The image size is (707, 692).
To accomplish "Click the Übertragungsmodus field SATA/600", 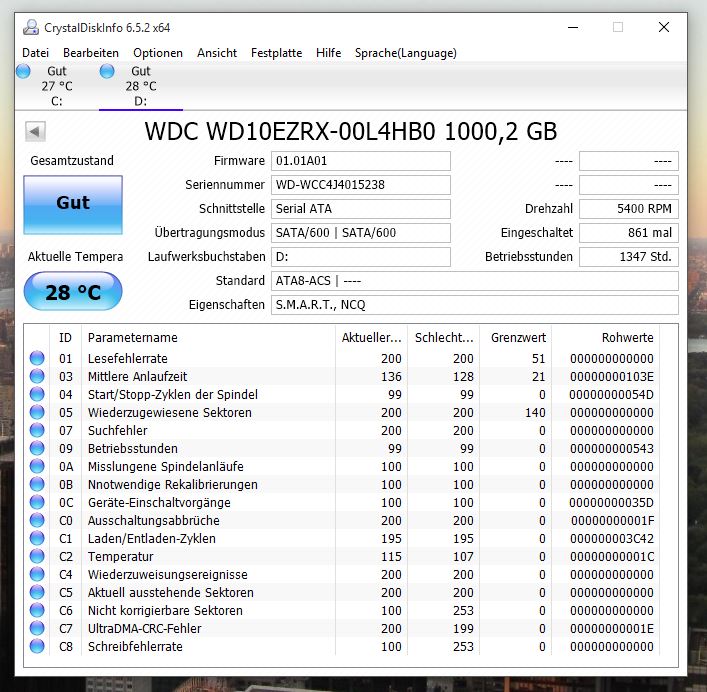I will (361, 233).
